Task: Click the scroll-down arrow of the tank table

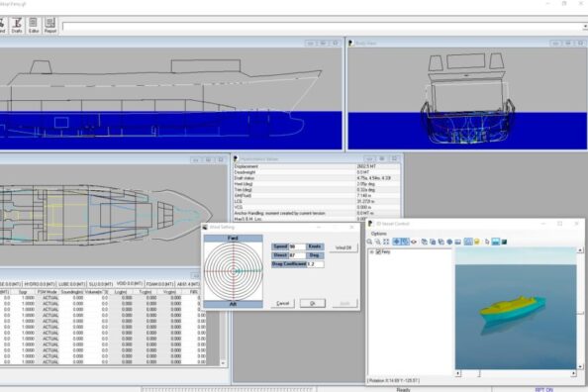Action: click(223, 362)
